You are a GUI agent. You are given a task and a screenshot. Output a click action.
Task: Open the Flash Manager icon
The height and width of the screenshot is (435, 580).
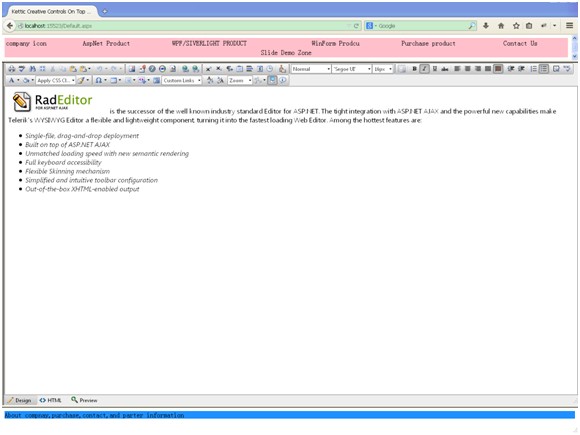pos(152,69)
